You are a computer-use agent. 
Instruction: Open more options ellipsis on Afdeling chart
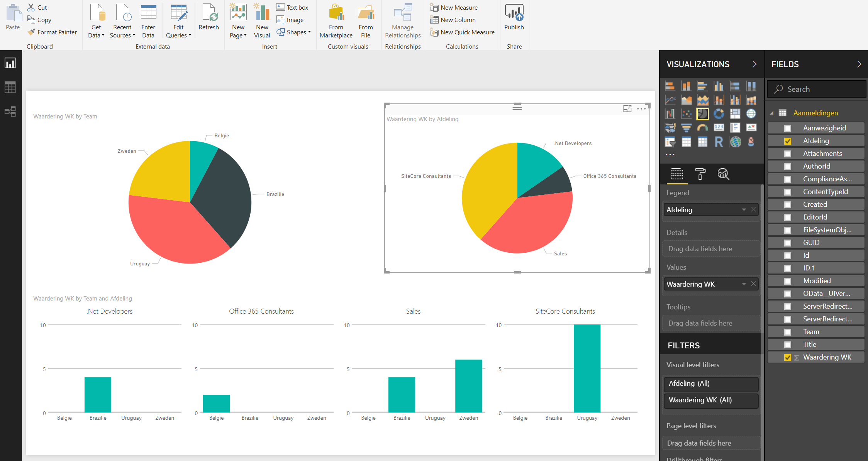tap(641, 109)
